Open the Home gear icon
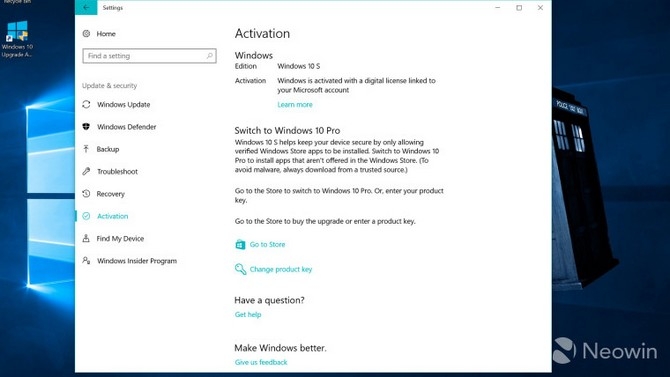 point(86,33)
